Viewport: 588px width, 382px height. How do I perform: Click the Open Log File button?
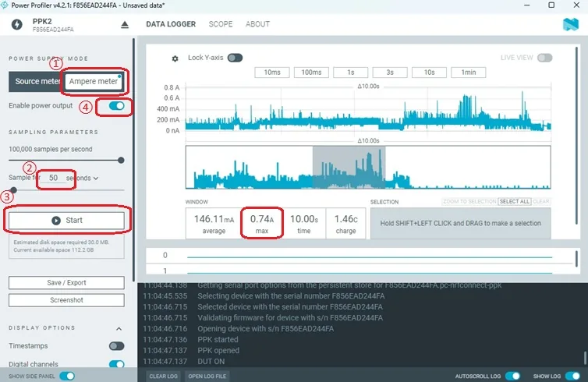pyautogui.click(x=207, y=376)
